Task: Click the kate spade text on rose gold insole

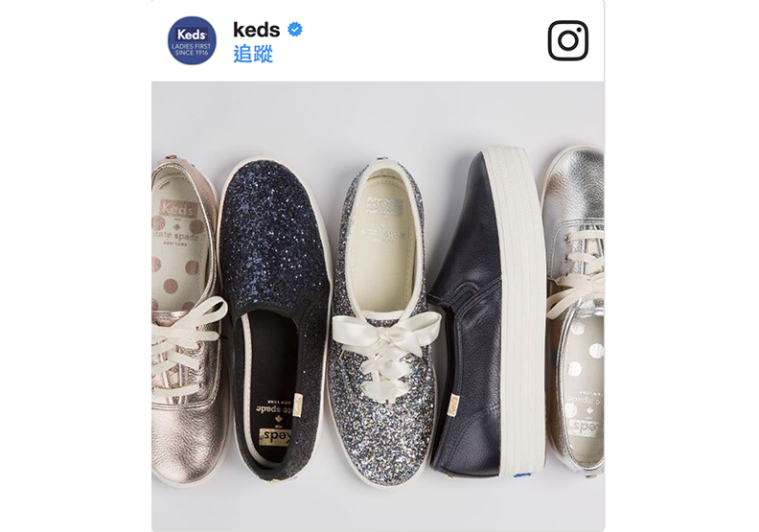Action: pos(175,236)
